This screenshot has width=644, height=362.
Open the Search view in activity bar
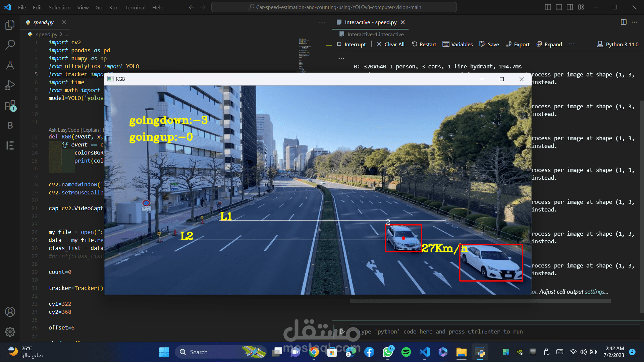[10, 45]
